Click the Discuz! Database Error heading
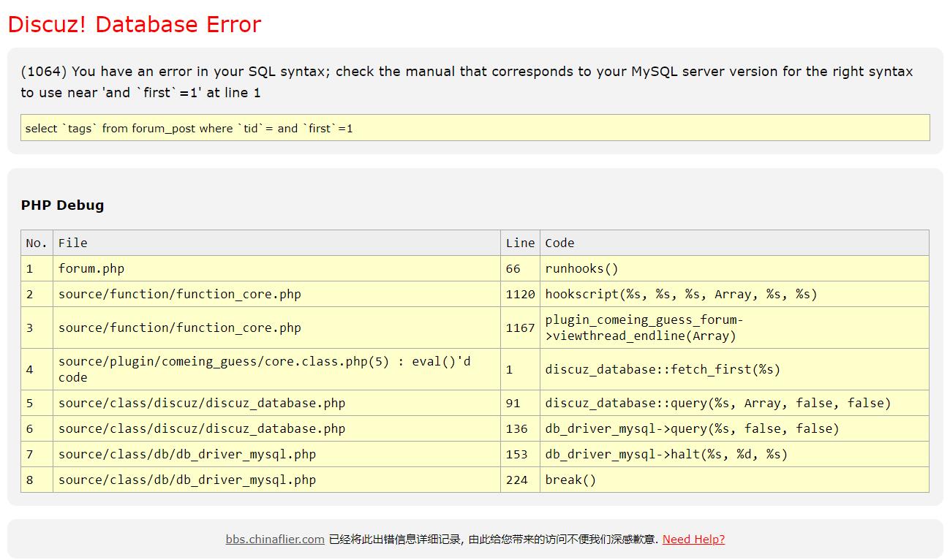The image size is (950, 560). (135, 24)
